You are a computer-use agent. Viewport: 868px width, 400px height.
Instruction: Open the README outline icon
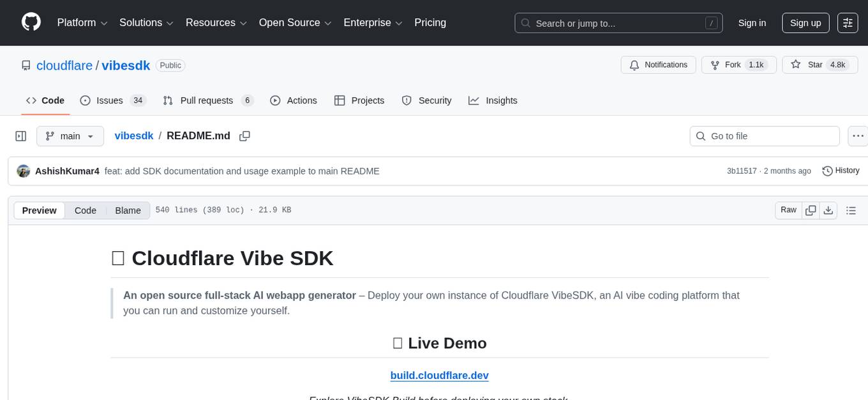(851, 210)
